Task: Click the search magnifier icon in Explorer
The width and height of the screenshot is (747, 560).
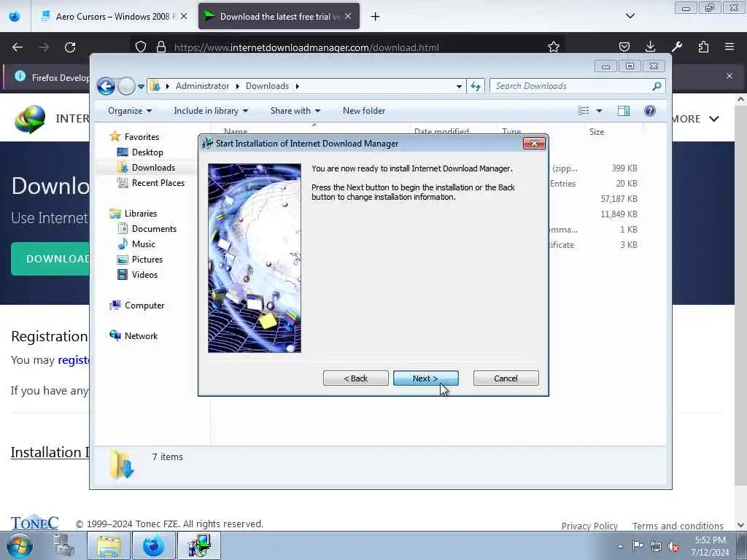Action: click(657, 86)
